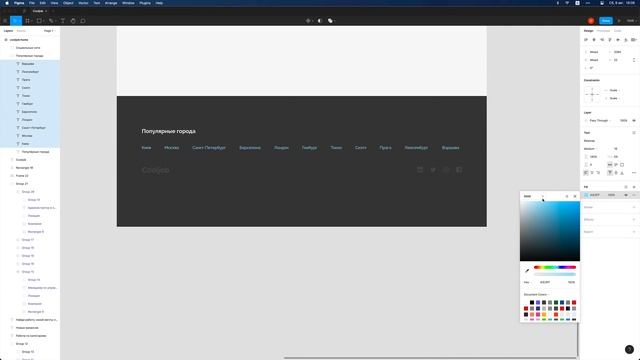Image resolution: width=640 pixels, height=360 pixels.
Task: Click the Text align right icon
Action: click(x=598, y=173)
